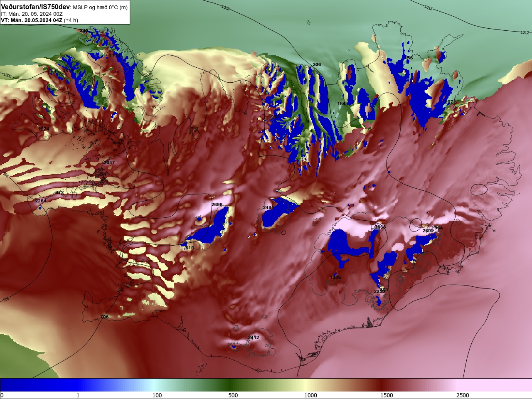Select the 1500 tick on the color scale
This screenshot has height=399, width=532.
tap(387, 395)
